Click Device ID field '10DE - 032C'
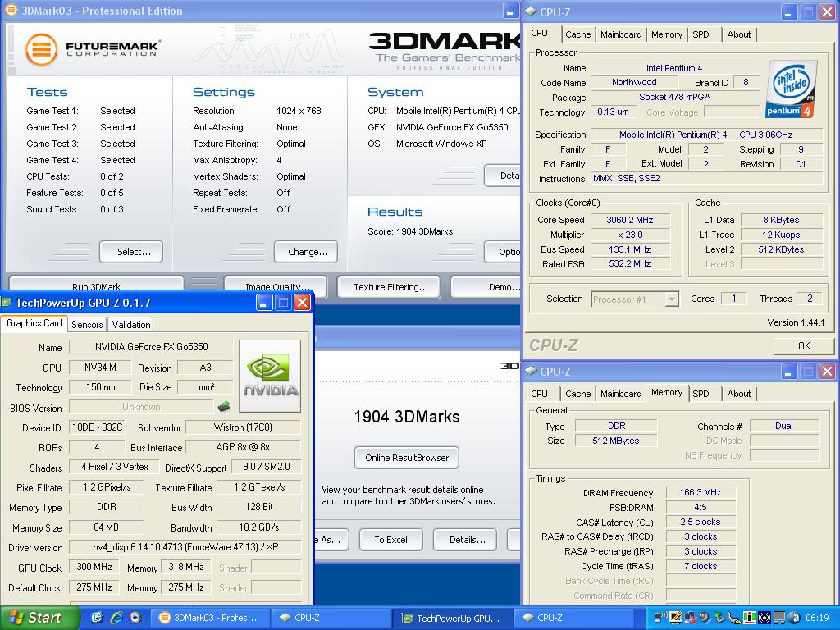 [98, 427]
